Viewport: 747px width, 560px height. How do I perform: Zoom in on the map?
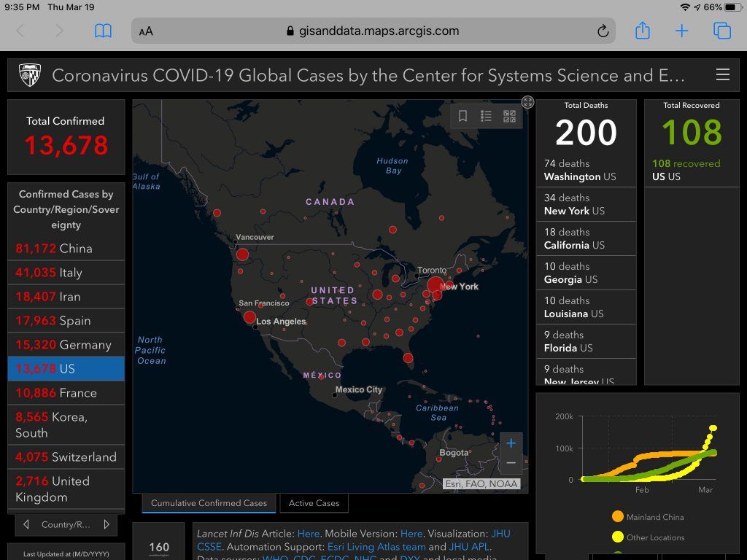(511, 443)
